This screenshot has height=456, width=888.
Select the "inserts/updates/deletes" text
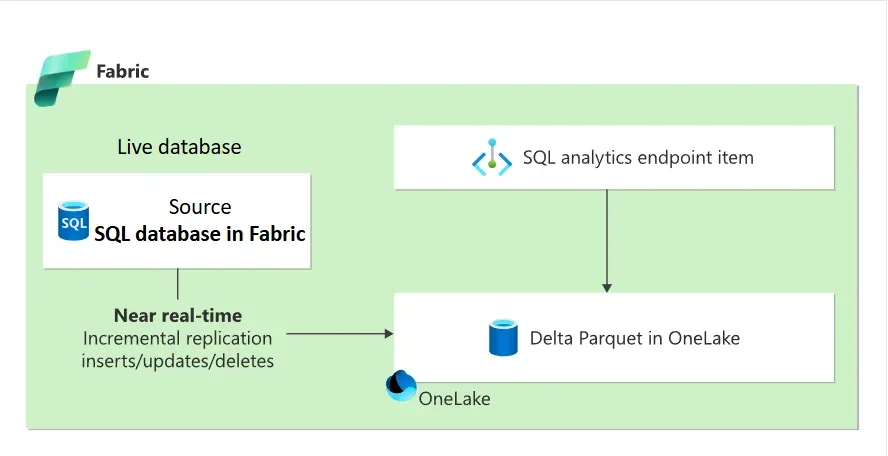pos(178,360)
